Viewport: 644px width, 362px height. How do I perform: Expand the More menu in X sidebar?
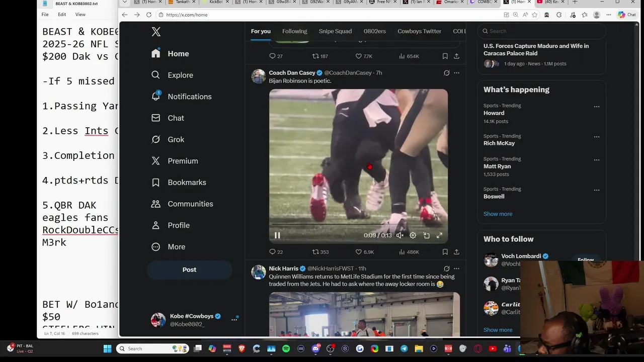click(169, 247)
